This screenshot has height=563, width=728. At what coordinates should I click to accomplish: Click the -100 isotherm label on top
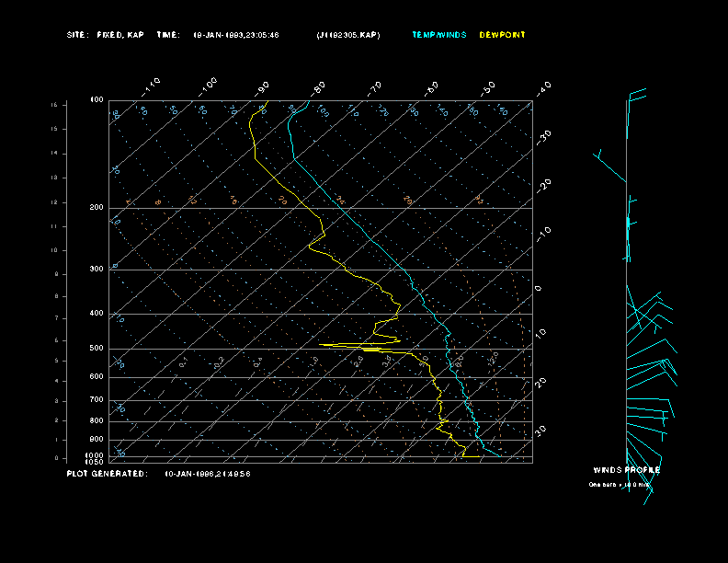[x=208, y=87]
